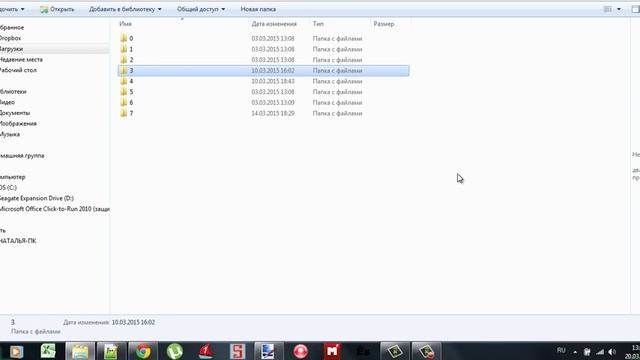Viewport: 640px width, 360px height.
Task: Click the icon of highlighted folder 3
Action: tap(124, 70)
